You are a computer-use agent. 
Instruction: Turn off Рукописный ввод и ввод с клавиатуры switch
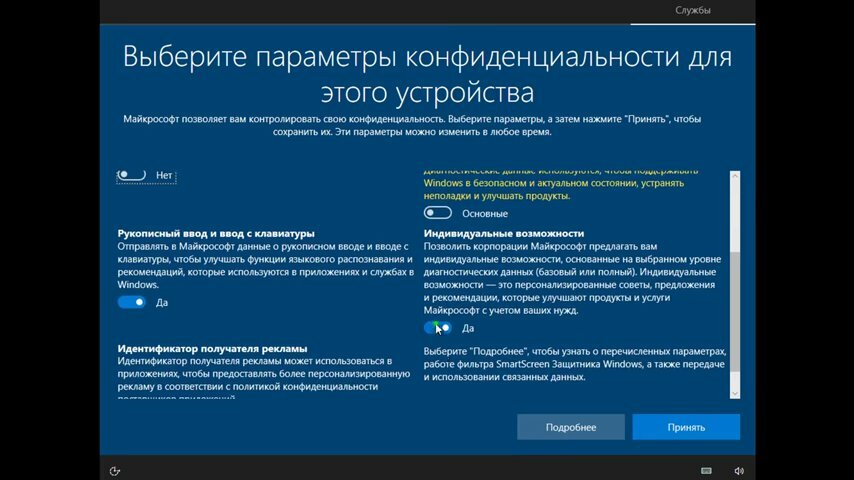click(132, 302)
